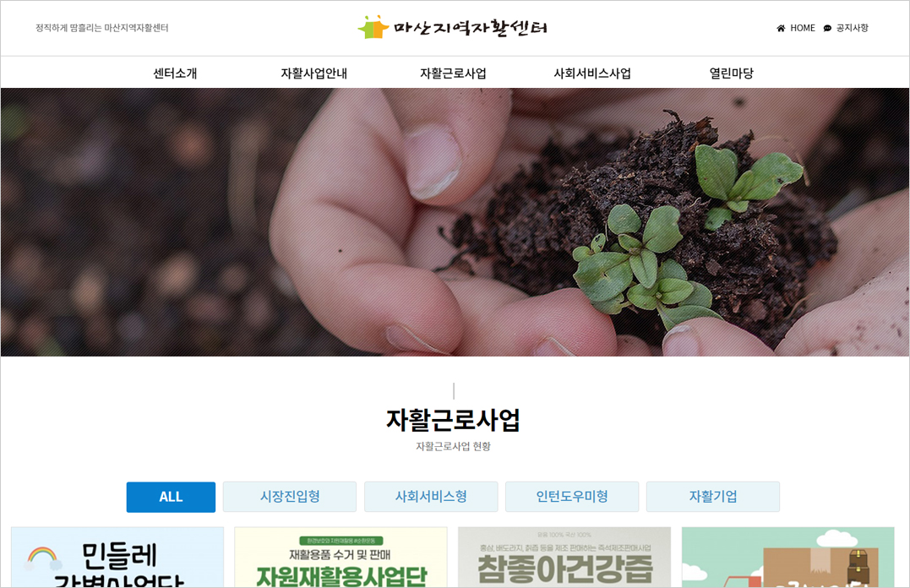This screenshot has width=910, height=588.
Task: Open the 자활근로사업 menu
Action: pyautogui.click(x=453, y=73)
